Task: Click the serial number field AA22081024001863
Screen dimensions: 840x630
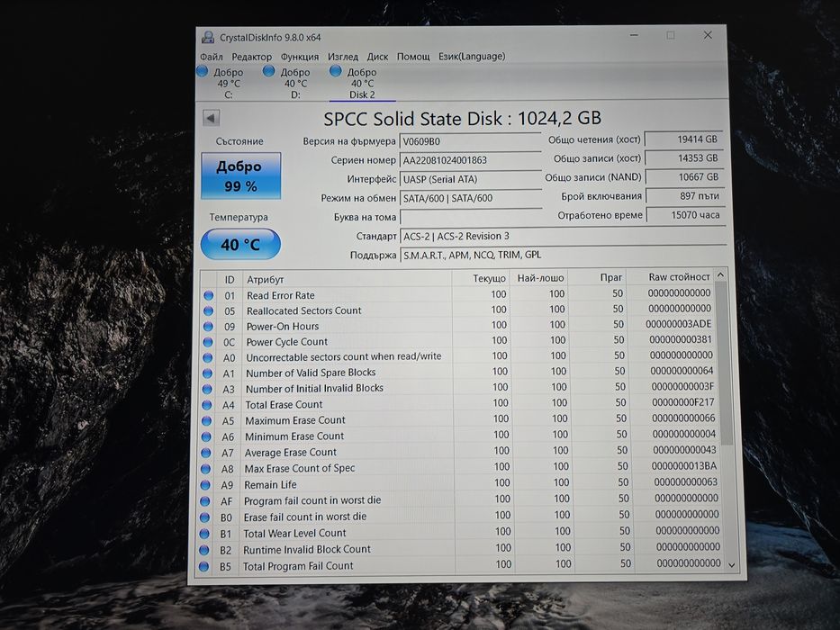Action: (470, 160)
